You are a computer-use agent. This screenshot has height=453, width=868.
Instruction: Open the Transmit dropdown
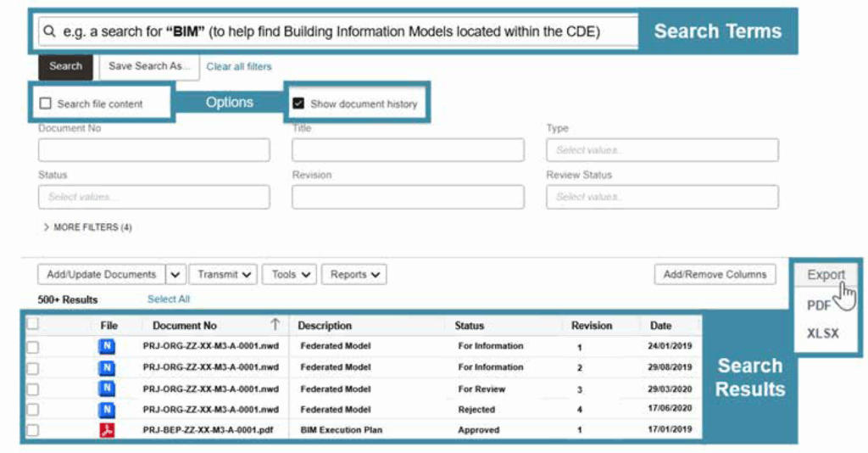225,275
